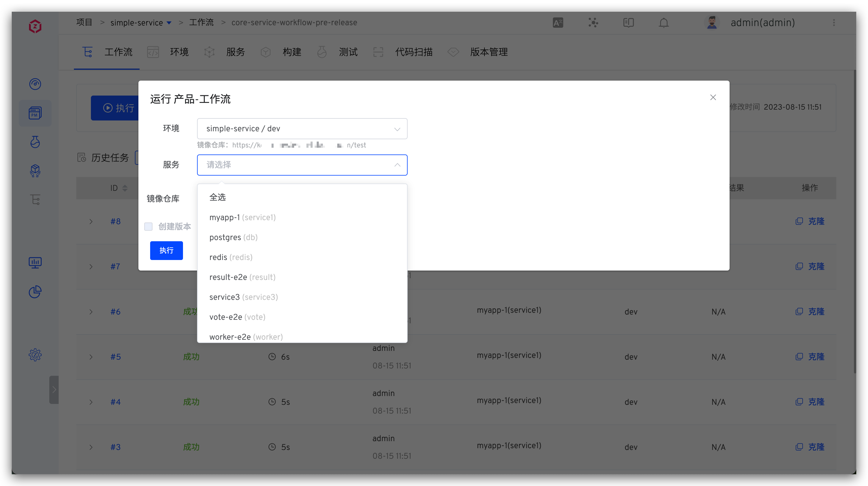Viewport: 868px width, 486px height.
Task: Switch to the 环境 tab
Action: pos(168,52)
